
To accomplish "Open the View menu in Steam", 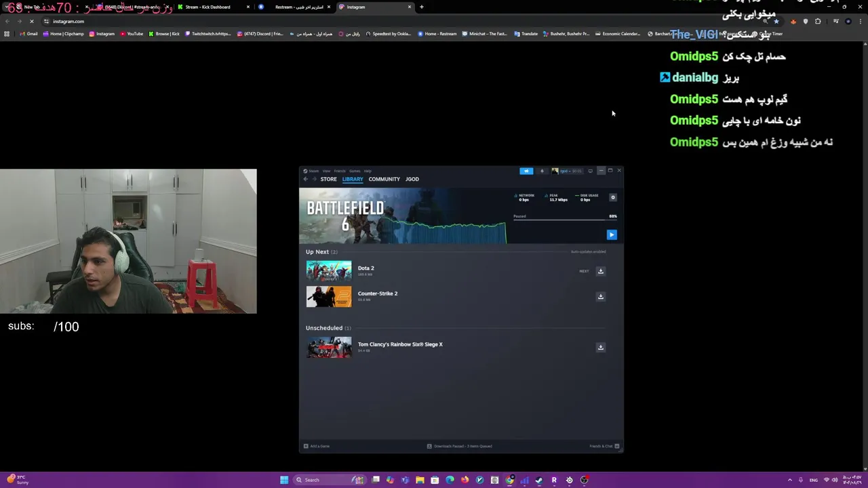I will [326, 171].
